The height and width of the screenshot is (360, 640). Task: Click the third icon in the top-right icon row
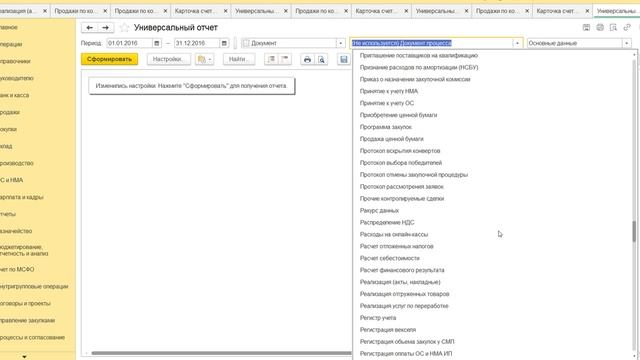pos(613,27)
